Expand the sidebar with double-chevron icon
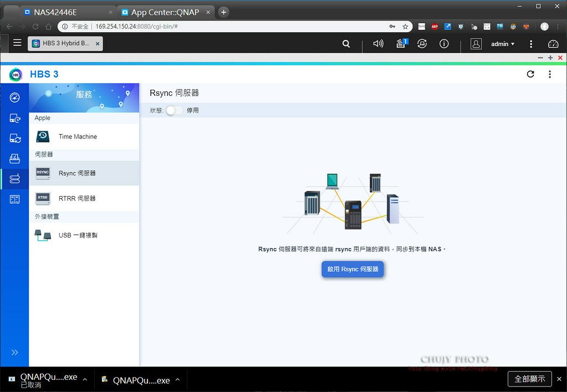 [14, 352]
